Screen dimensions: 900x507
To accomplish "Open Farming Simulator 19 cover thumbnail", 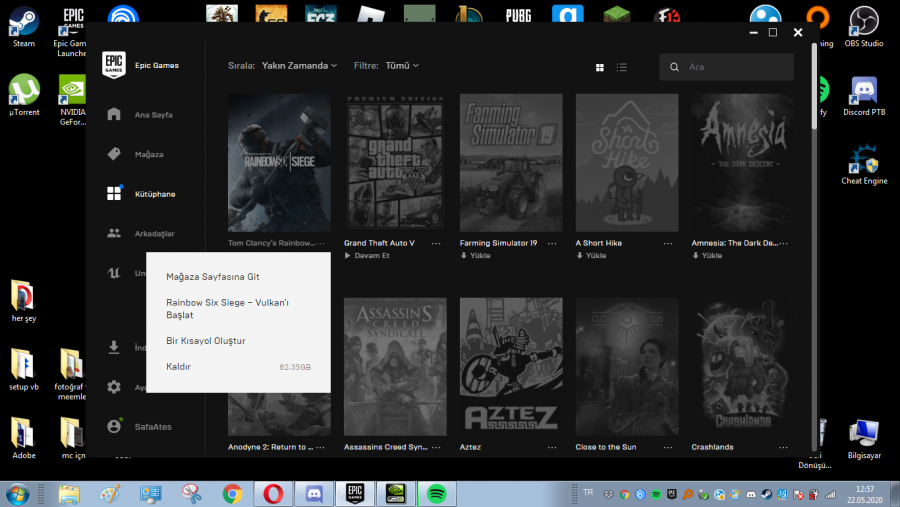I will (x=511, y=162).
